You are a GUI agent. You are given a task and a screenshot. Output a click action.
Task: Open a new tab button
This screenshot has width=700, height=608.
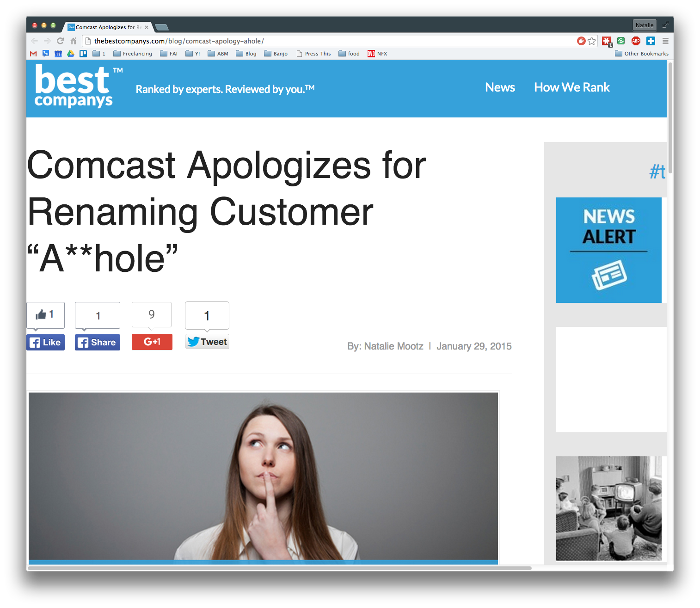pos(161,27)
